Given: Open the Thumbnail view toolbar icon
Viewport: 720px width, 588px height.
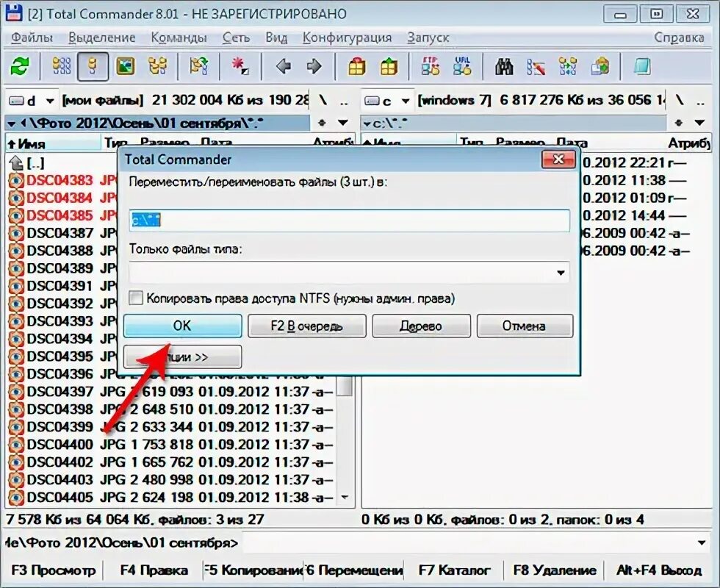Looking at the screenshot, I should [125, 67].
